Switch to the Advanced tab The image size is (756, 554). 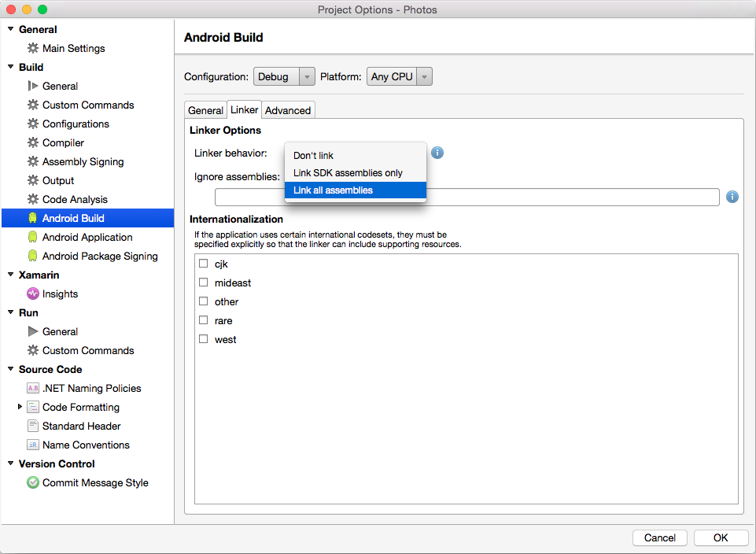click(x=288, y=110)
